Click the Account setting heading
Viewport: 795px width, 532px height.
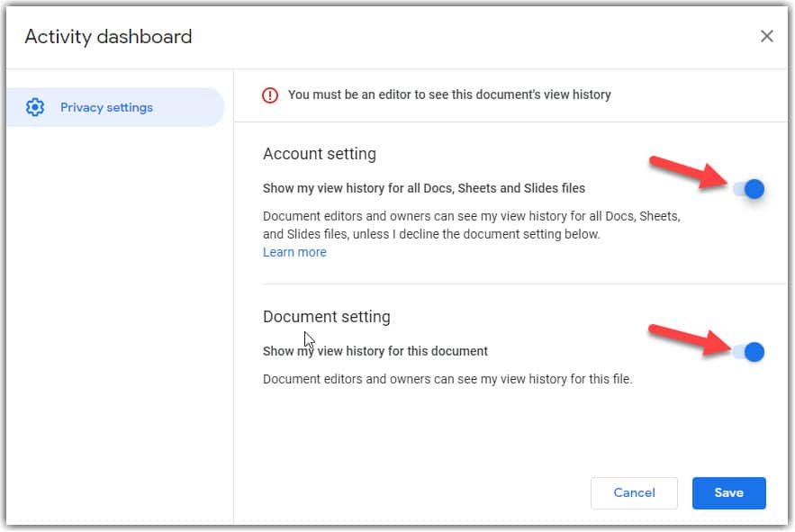pos(320,154)
